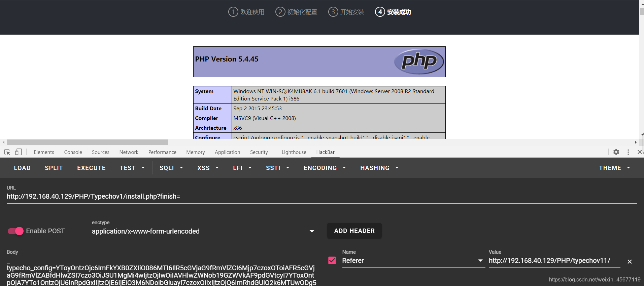
Task: Remove the Referer header with the X
Action: click(630, 261)
